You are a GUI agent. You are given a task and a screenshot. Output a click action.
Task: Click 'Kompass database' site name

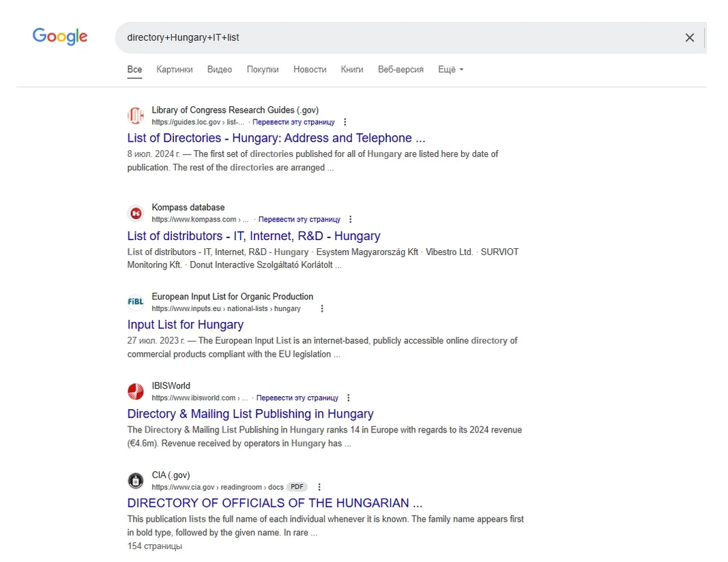coord(188,207)
